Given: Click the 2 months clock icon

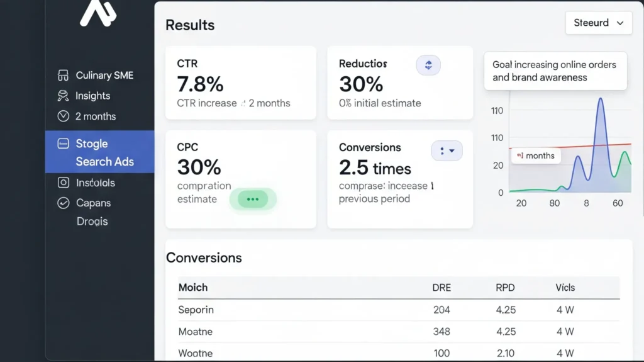Looking at the screenshot, I should pos(63,116).
